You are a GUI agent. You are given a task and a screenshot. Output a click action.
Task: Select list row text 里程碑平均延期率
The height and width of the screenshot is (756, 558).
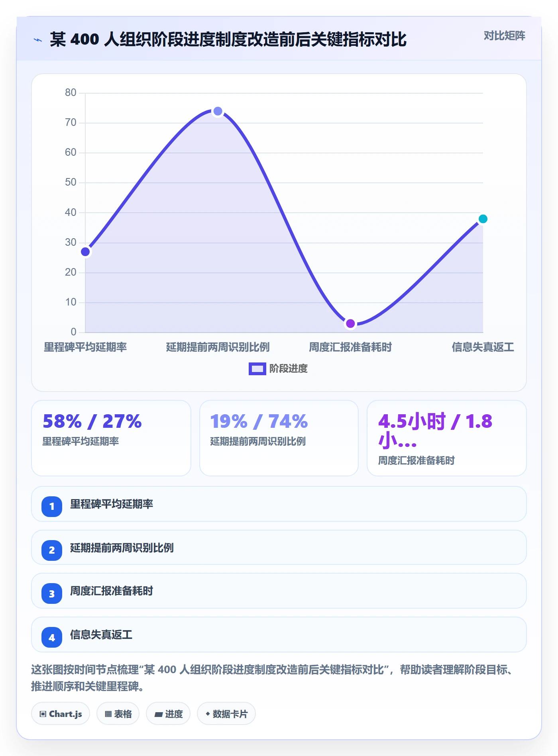pyautogui.click(x=112, y=504)
